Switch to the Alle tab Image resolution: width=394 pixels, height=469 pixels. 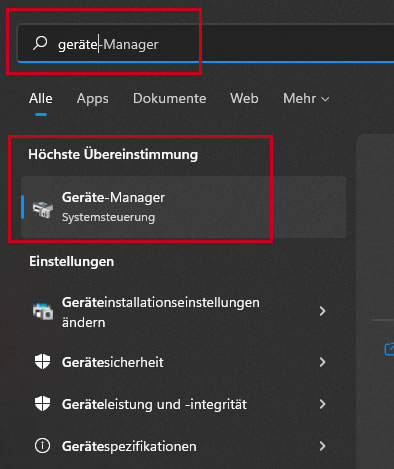(x=41, y=98)
